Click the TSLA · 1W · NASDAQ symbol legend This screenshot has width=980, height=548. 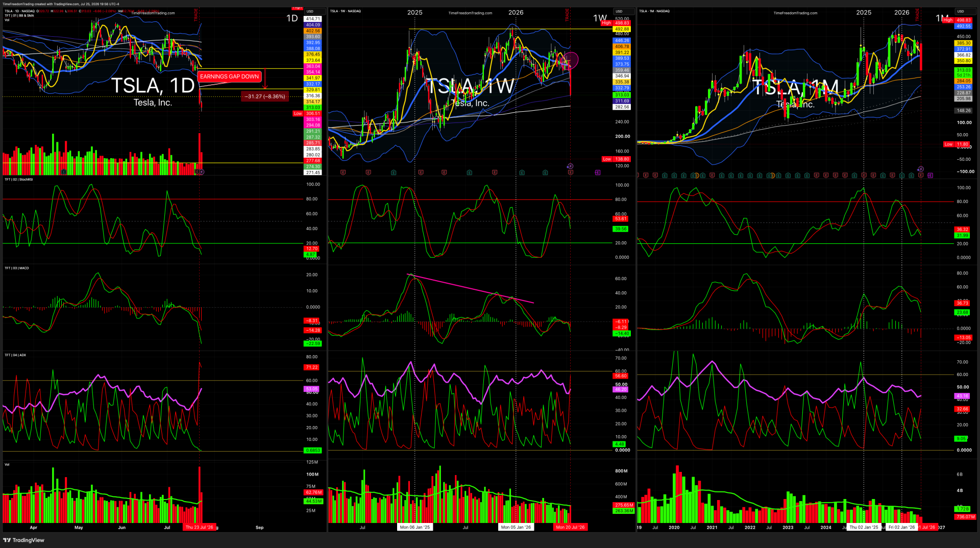pyautogui.click(x=346, y=11)
